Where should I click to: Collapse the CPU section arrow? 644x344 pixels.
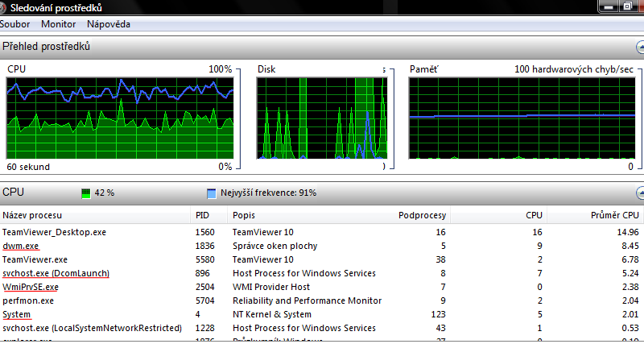point(639,193)
